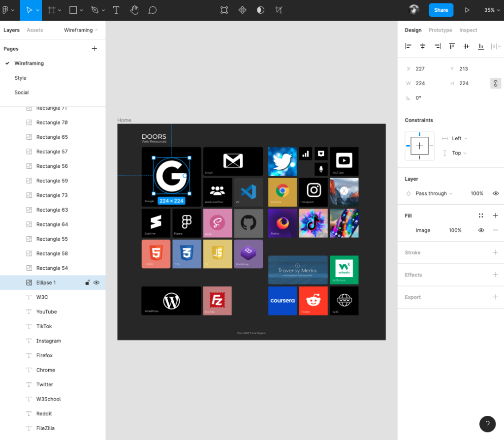Add an effect
504x440 pixels.
[x=495, y=275]
